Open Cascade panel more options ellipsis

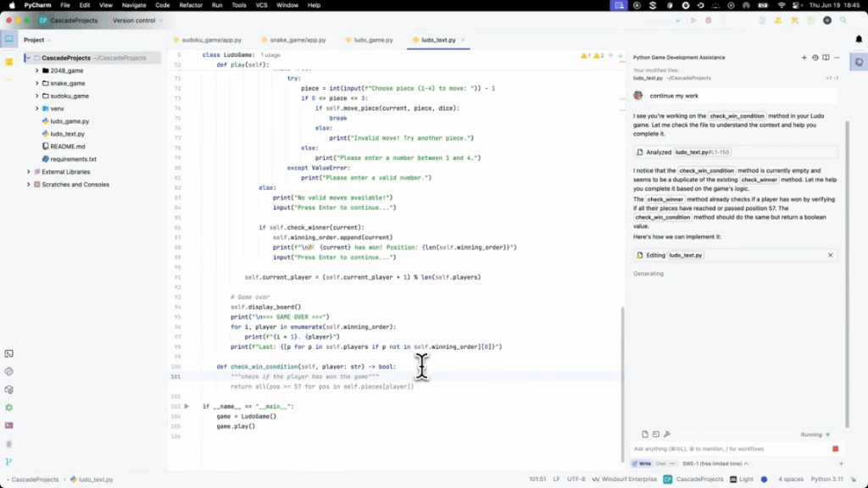(837, 58)
